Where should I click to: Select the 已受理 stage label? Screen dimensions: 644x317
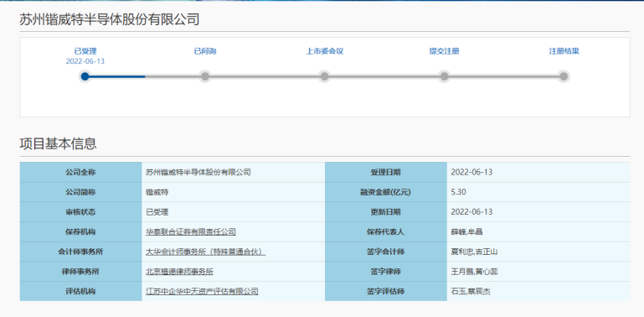pos(85,51)
